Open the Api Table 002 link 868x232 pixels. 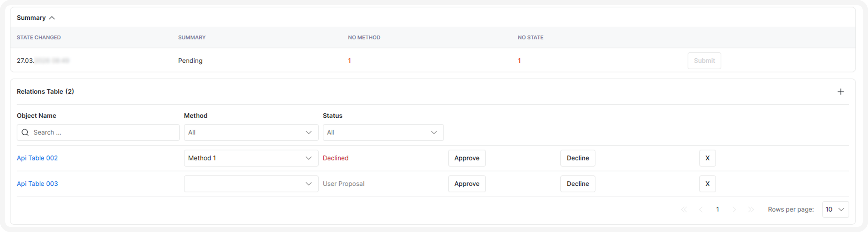[37, 158]
